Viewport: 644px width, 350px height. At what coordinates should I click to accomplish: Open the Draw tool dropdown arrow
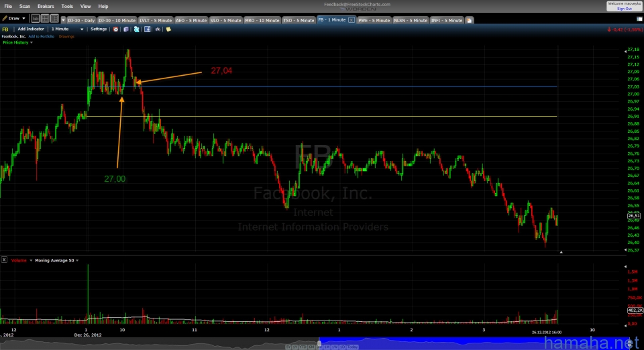(x=24, y=19)
